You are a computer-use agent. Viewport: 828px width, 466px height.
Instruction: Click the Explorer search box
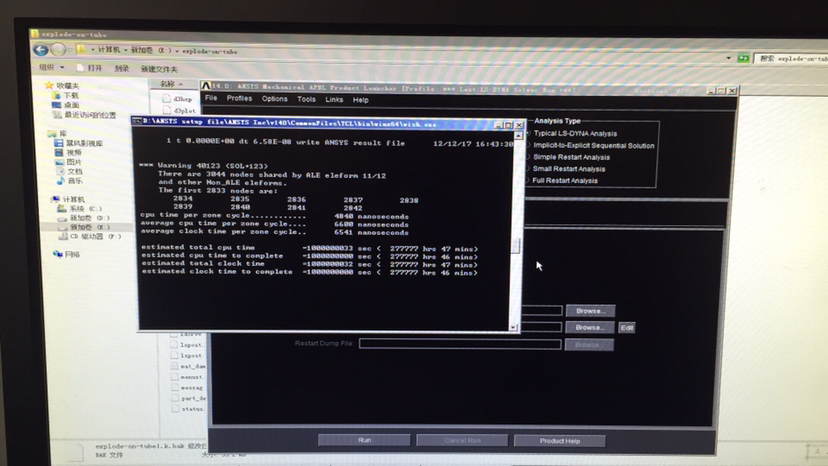click(791, 58)
